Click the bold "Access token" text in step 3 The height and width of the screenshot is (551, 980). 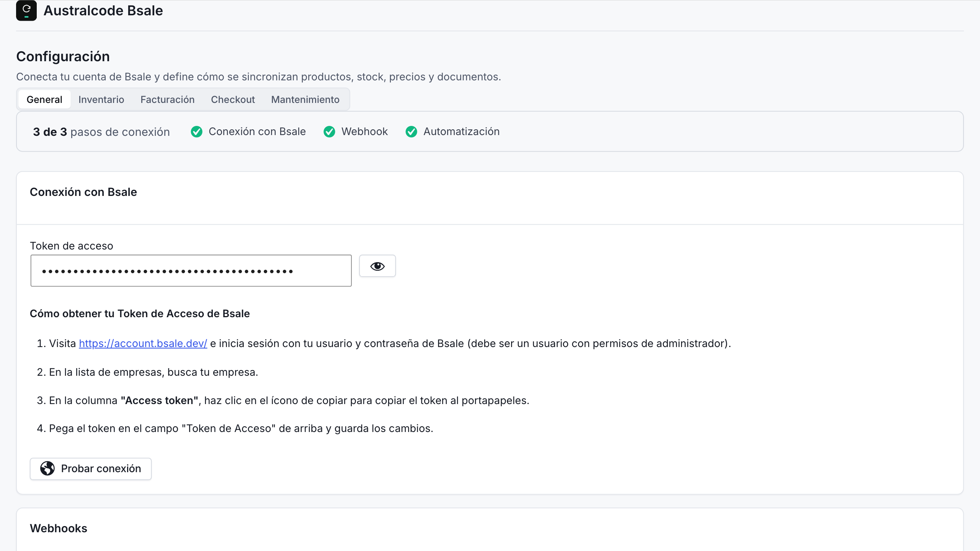point(159,400)
